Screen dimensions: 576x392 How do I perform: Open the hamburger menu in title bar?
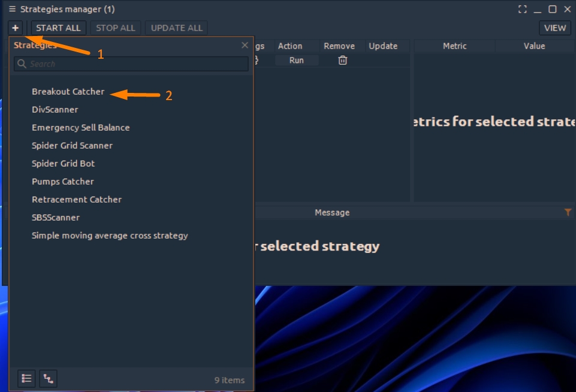click(x=12, y=9)
